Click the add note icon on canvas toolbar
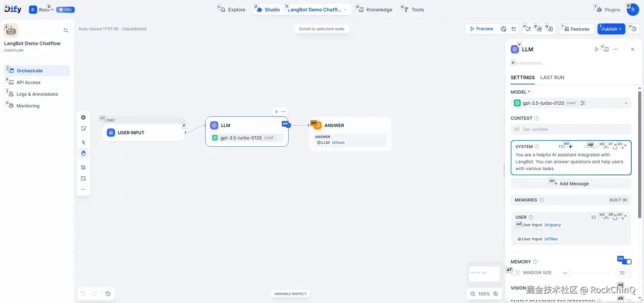644x303 pixels. (83, 128)
